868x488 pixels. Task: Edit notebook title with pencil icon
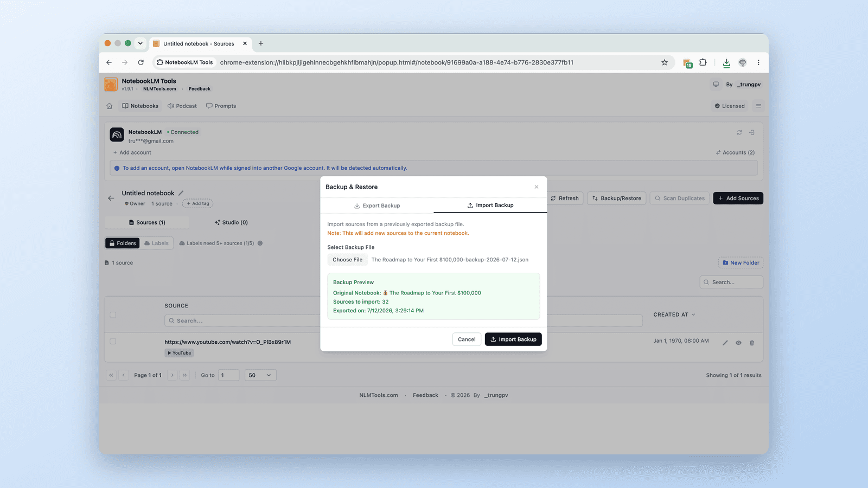pyautogui.click(x=181, y=193)
